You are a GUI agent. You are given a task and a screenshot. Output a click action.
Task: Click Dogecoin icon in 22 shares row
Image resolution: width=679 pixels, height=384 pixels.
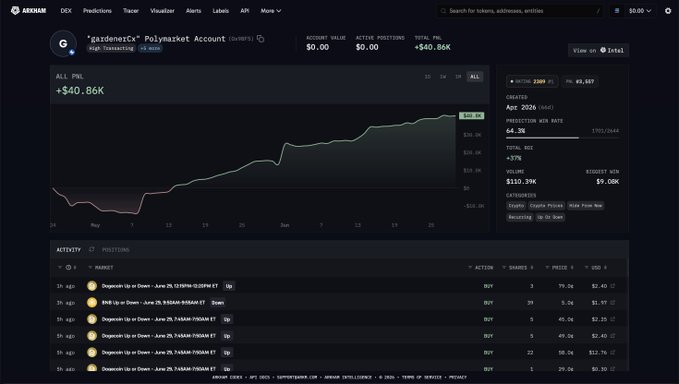tap(92, 352)
